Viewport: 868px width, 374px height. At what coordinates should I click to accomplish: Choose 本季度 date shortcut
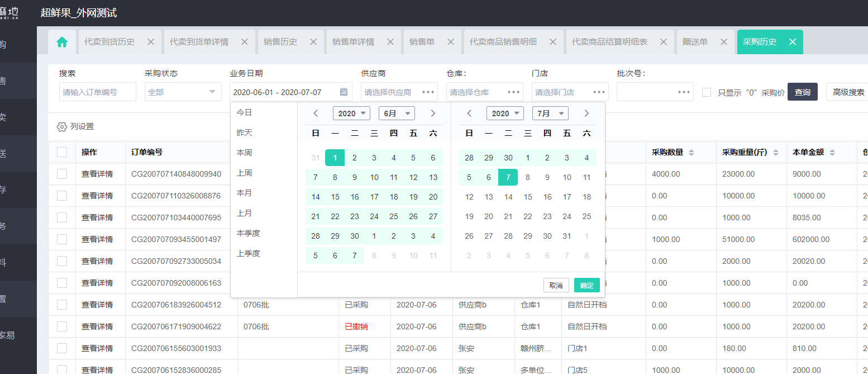[x=249, y=233]
